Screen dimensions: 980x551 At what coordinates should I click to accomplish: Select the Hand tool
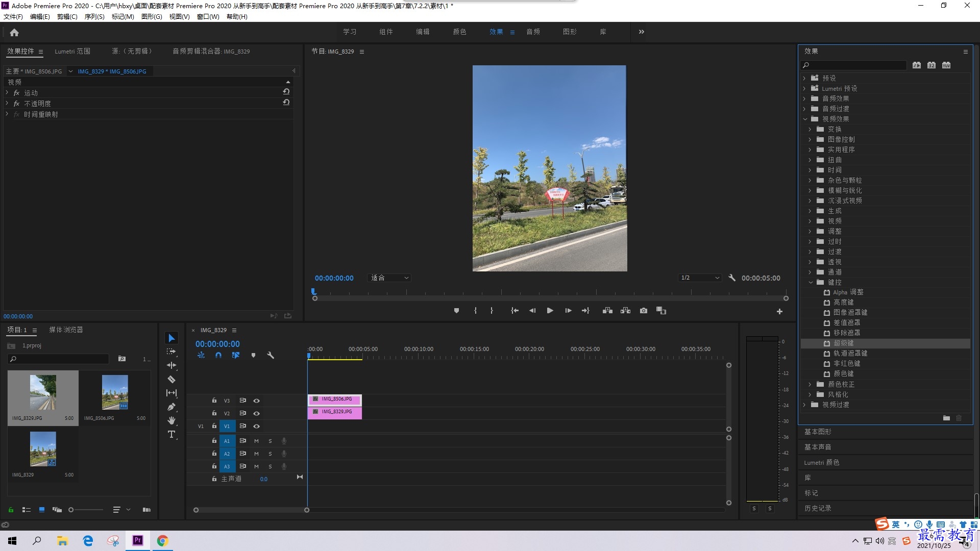pyautogui.click(x=171, y=420)
